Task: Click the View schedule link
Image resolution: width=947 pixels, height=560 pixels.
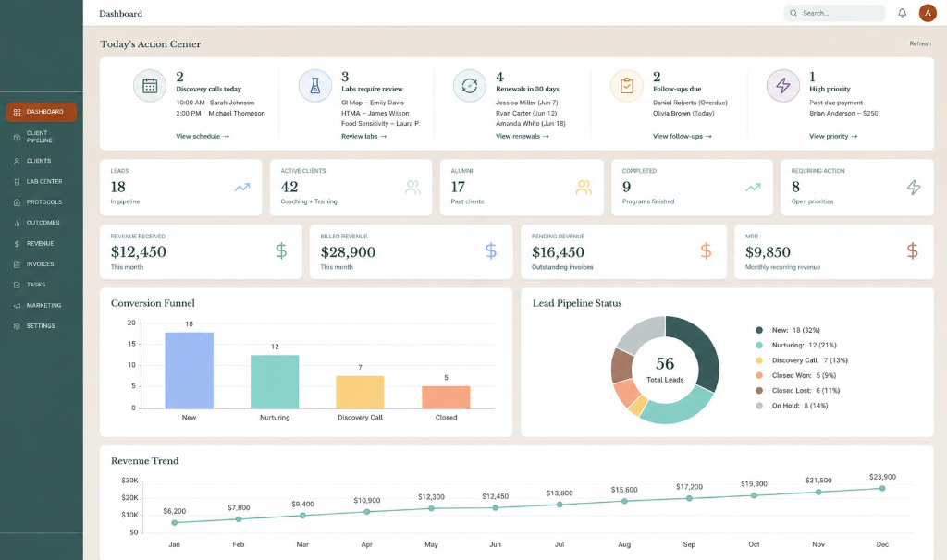Action: (203, 137)
